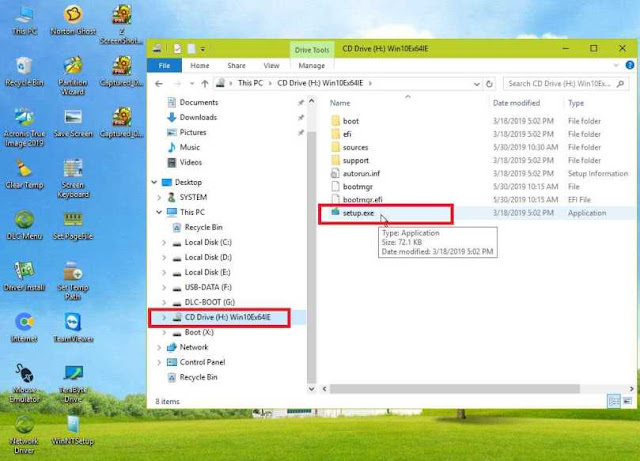Open address bar history dropdown

coord(476,84)
